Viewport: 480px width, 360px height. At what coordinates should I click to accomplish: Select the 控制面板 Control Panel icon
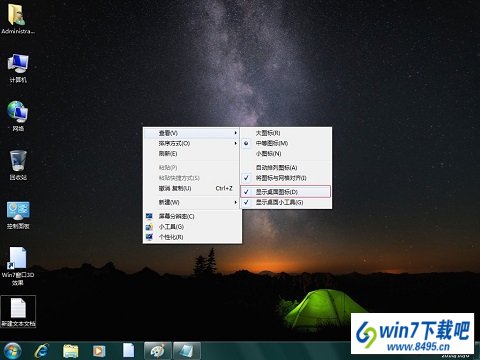coord(18,215)
